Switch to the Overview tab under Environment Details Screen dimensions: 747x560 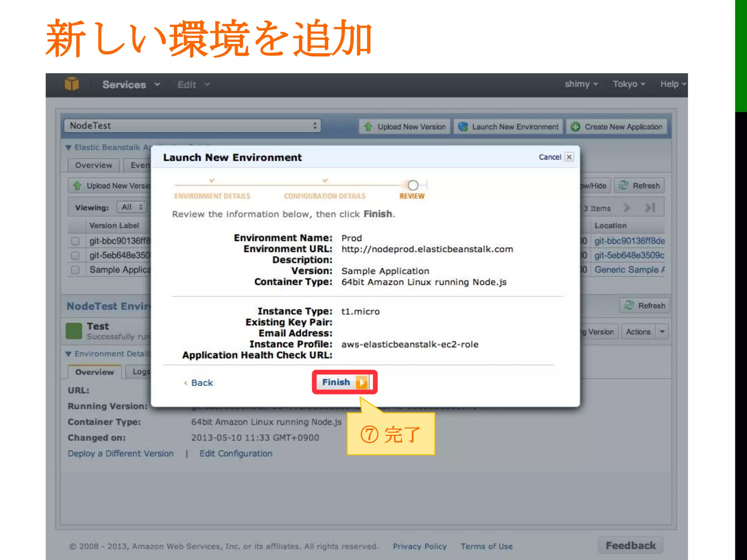(x=94, y=372)
